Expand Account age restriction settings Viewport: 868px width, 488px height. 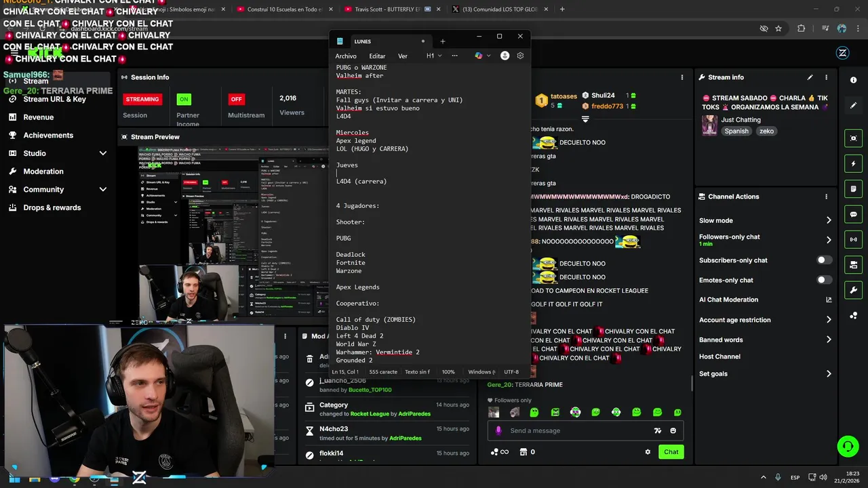pyautogui.click(x=829, y=320)
